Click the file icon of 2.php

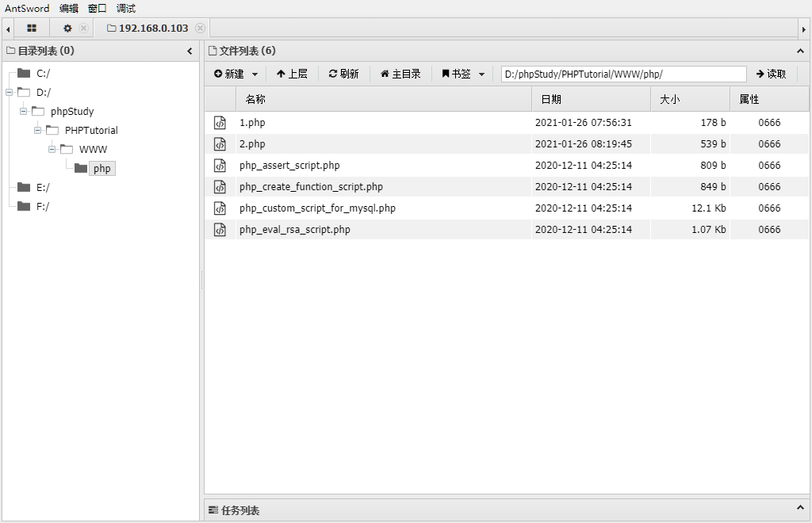click(220, 144)
